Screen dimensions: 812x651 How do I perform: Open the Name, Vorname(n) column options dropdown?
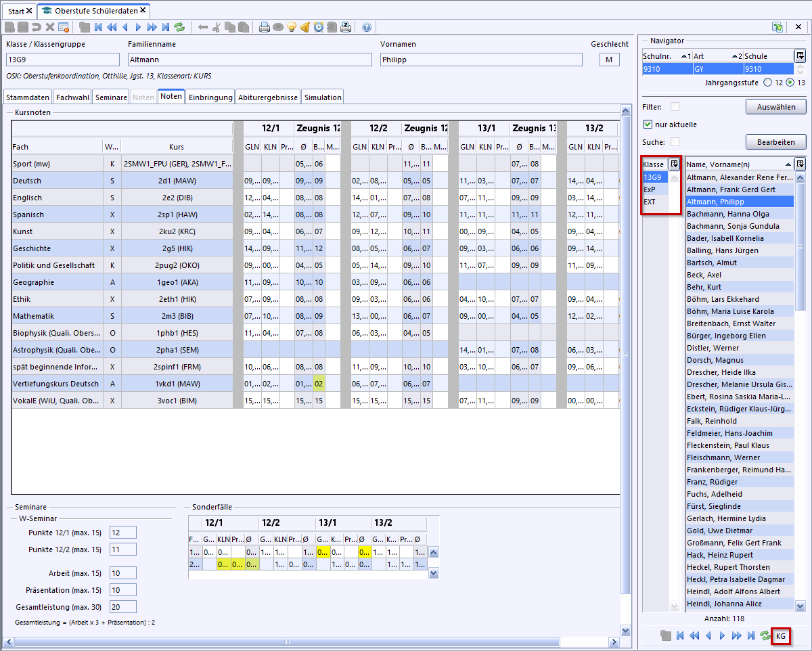coord(800,164)
